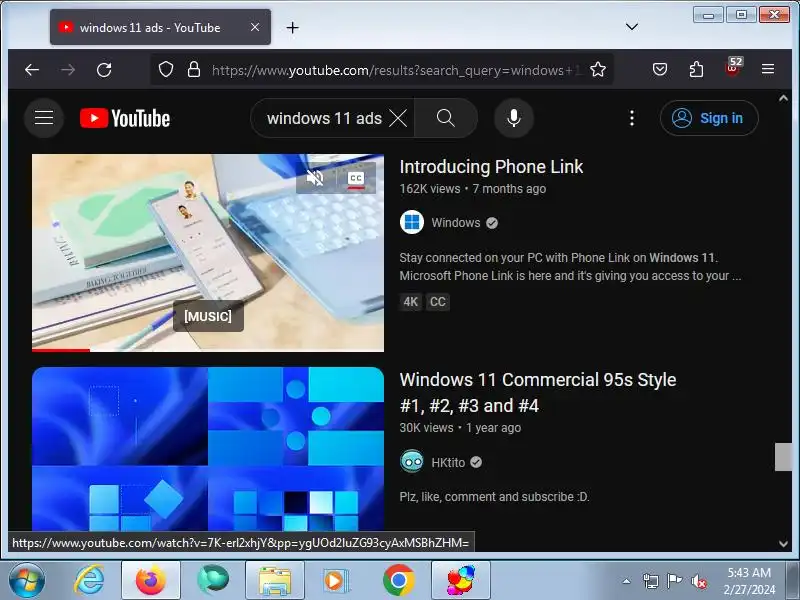
Task: Open YouTube settings three-dot menu
Action: 632,118
